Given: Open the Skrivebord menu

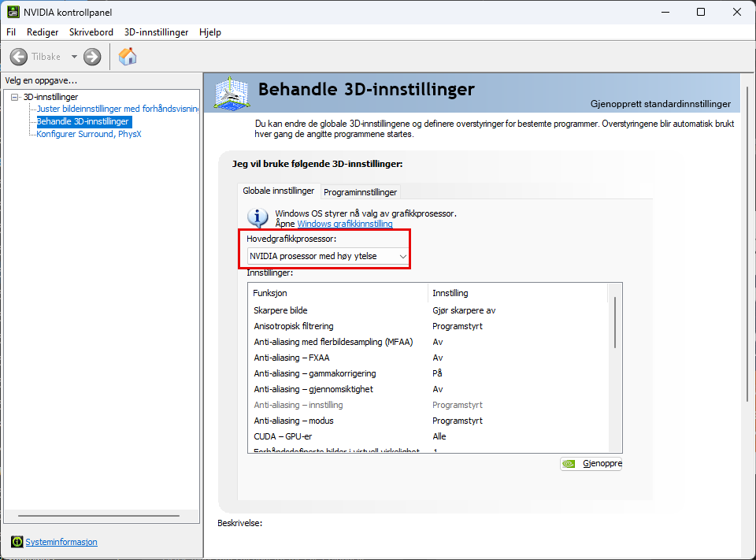Looking at the screenshot, I should tap(91, 32).
